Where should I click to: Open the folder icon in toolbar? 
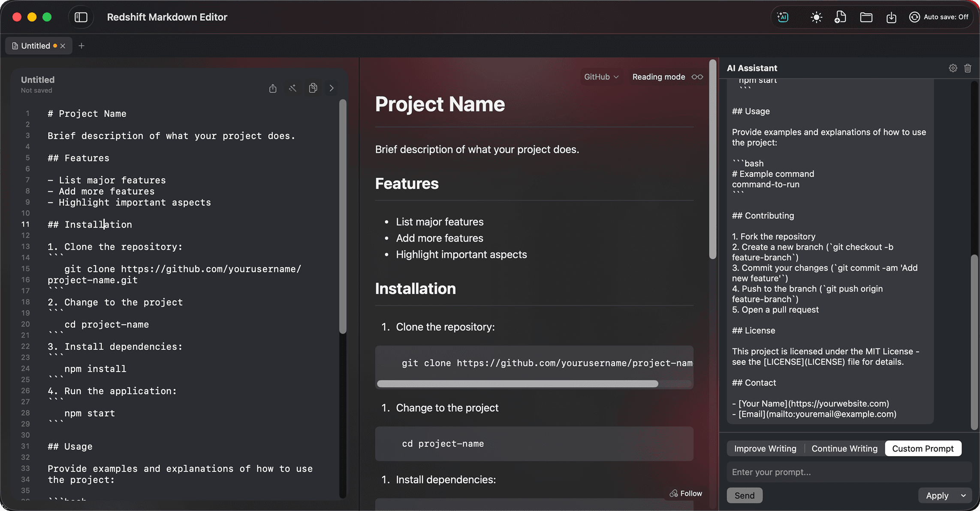point(866,17)
